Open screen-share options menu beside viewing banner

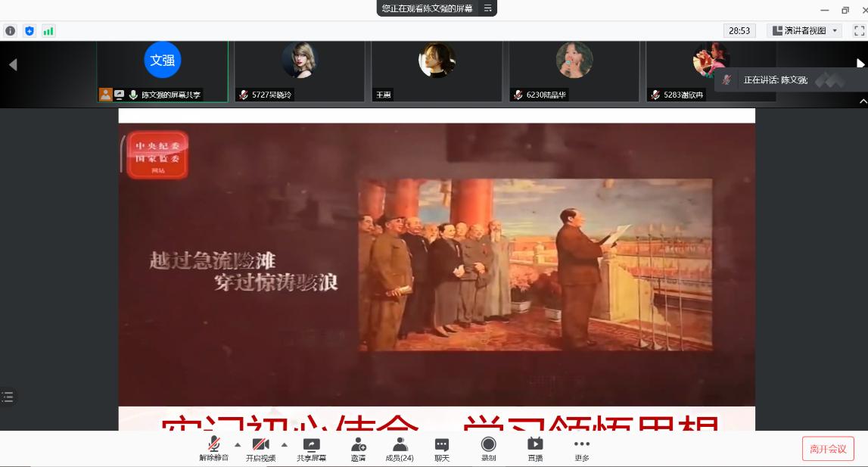[488, 8]
